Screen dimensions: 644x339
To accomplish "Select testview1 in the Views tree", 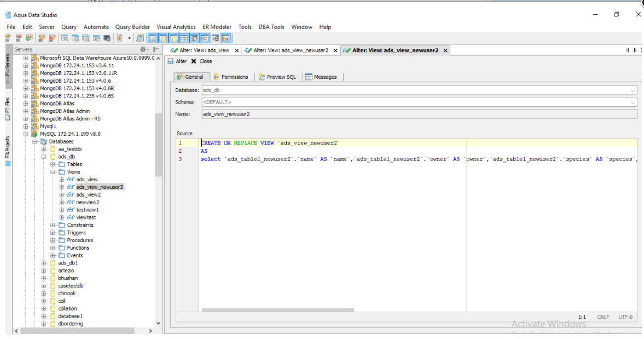I will click(x=88, y=210).
